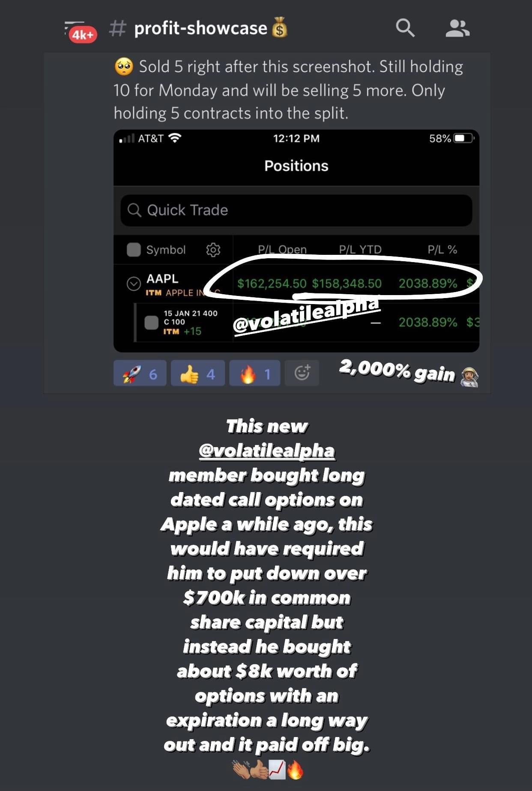Tick the Symbol header checkbox
Image resolution: width=532 pixels, height=791 pixels.
pyautogui.click(x=134, y=250)
